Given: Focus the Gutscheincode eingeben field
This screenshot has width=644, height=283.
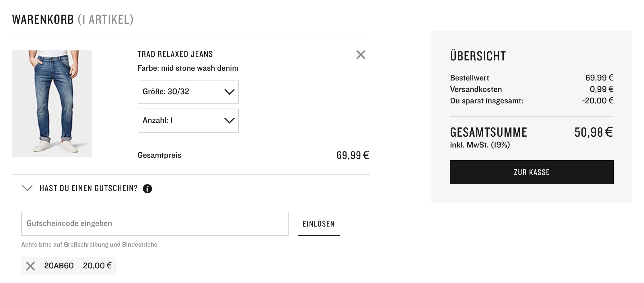Looking at the screenshot, I should pyautogui.click(x=155, y=224).
